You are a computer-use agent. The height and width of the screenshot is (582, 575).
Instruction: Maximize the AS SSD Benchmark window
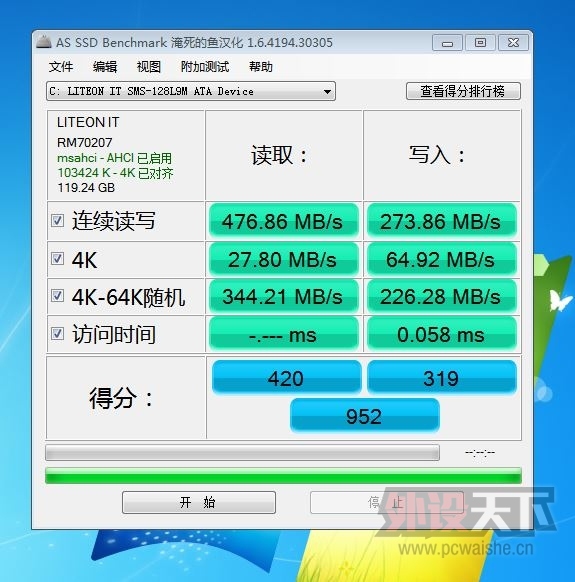pyautogui.click(x=480, y=43)
